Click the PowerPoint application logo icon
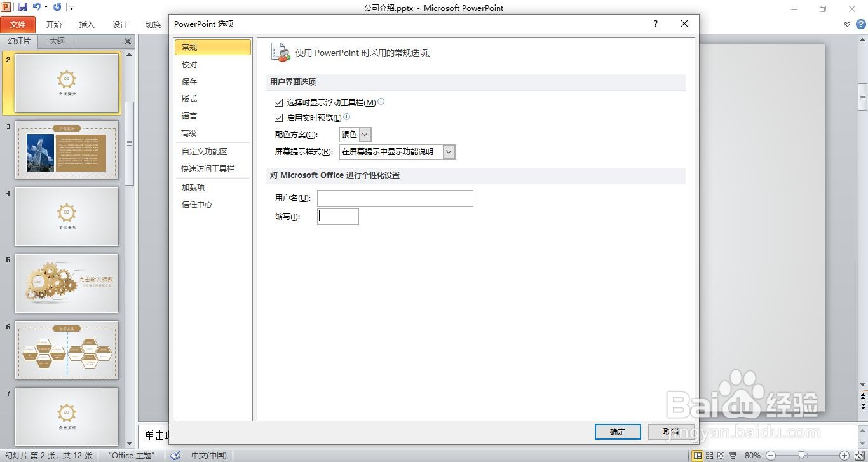Viewport: 868px width, 462px height. click(x=6, y=7)
